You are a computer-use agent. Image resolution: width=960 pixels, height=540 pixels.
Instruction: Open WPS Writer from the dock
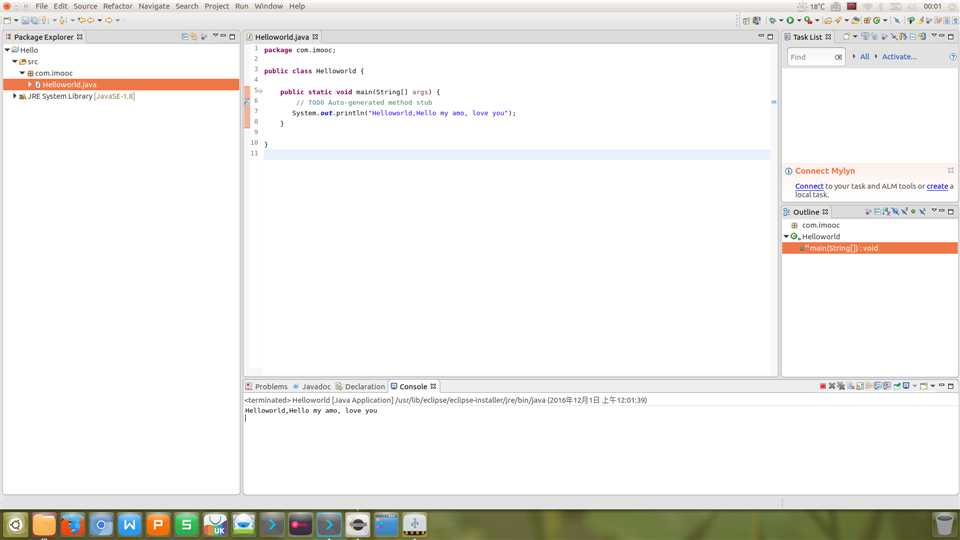click(x=129, y=525)
